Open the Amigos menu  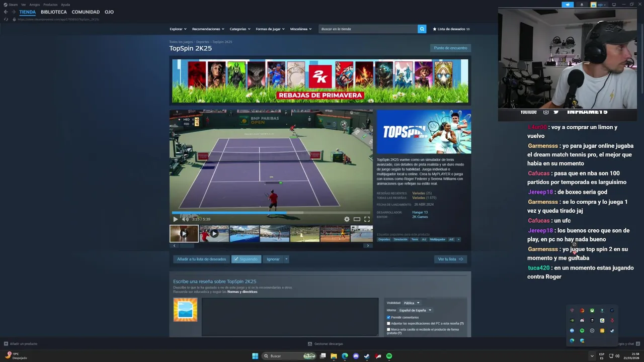pos(35,5)
